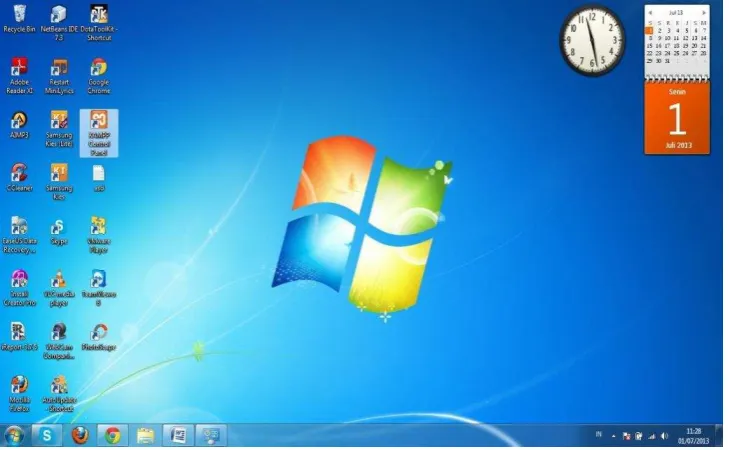Click the Jul 13 month header in calendar gadget
This screenshot has width=729, height=450.
(x=676, y=13)
